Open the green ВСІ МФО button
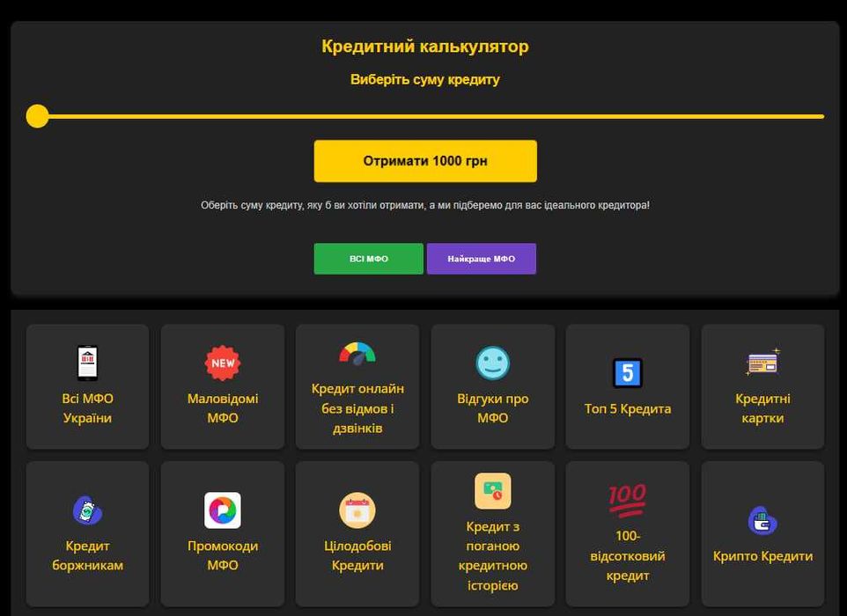Image resolution: width=847 pixels, height=616 pixels. point(368,259)
